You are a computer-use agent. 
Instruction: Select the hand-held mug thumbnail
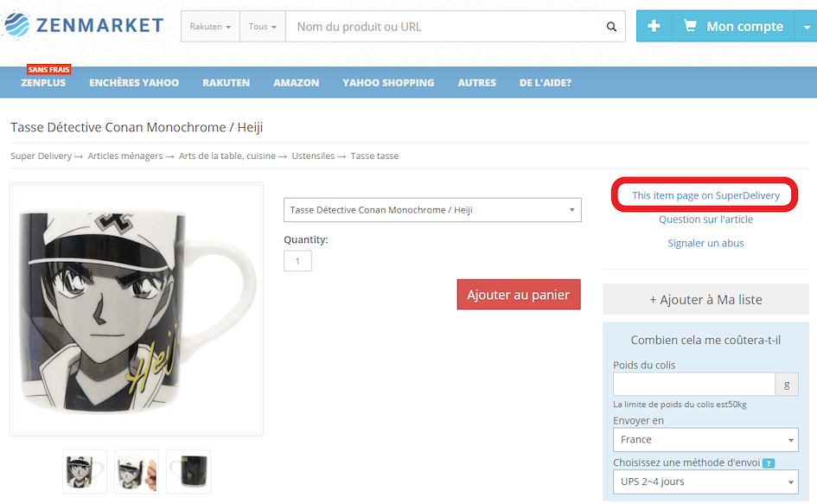click(x=137, y=472)
